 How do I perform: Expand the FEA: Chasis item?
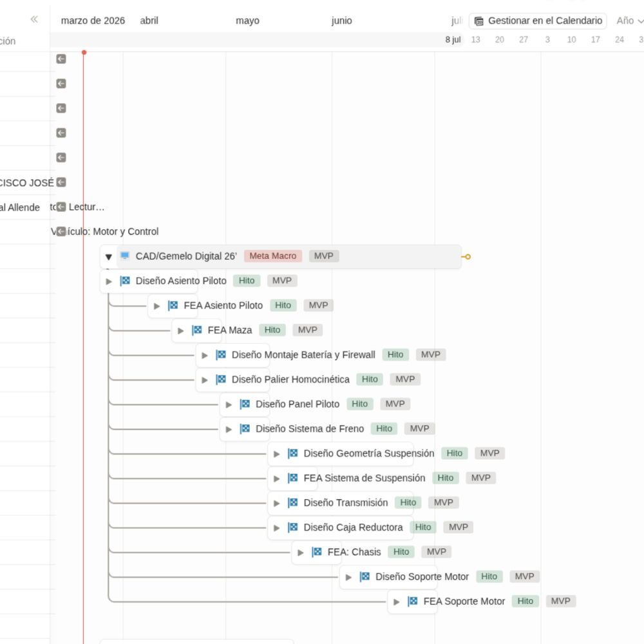[x=301, y=553]
